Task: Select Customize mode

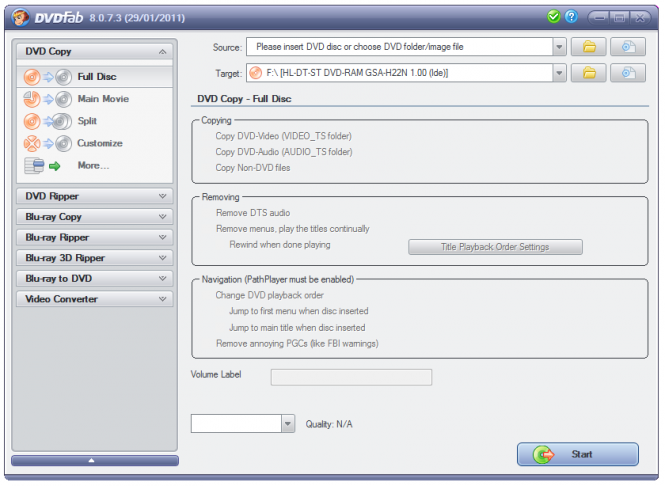Action: [95, 143]
